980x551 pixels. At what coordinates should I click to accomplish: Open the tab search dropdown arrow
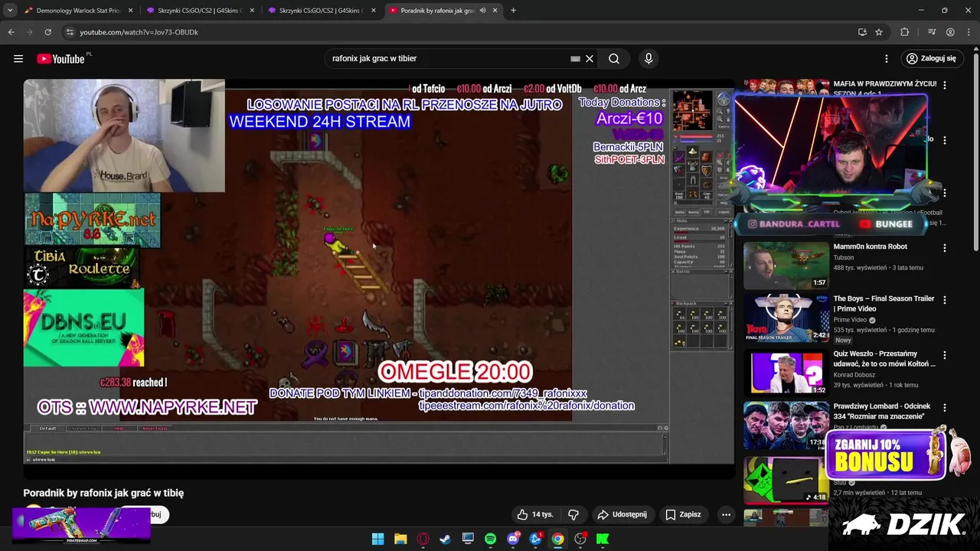coord(10,11)
